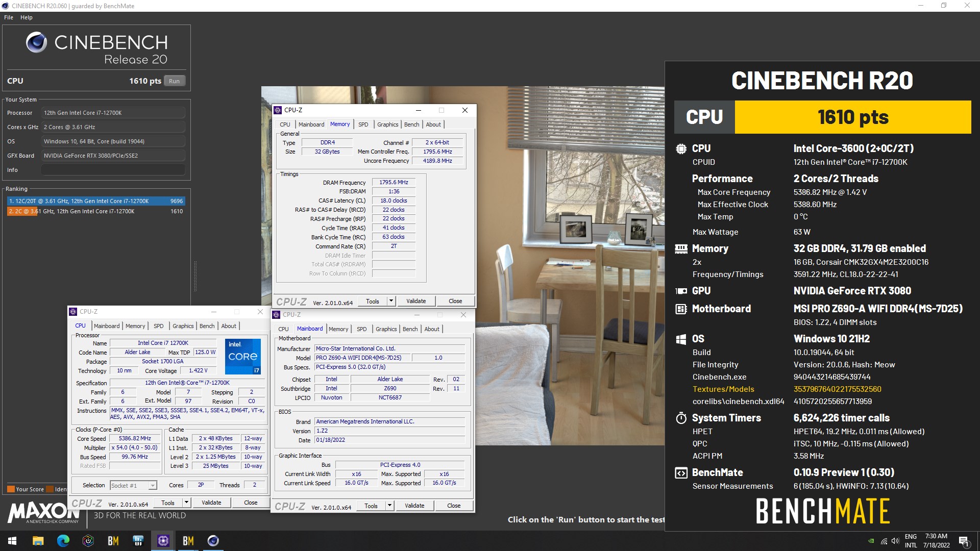Click the CAS# Latency 18.0 clocks value

pyautogui.click(x=394, y=201)
